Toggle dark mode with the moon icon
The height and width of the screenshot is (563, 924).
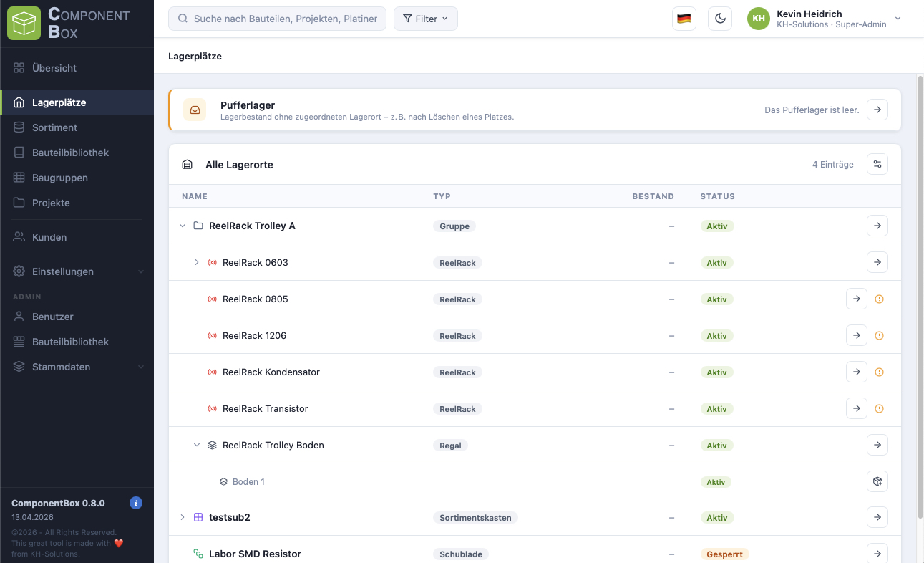click(x=719, y=19)
